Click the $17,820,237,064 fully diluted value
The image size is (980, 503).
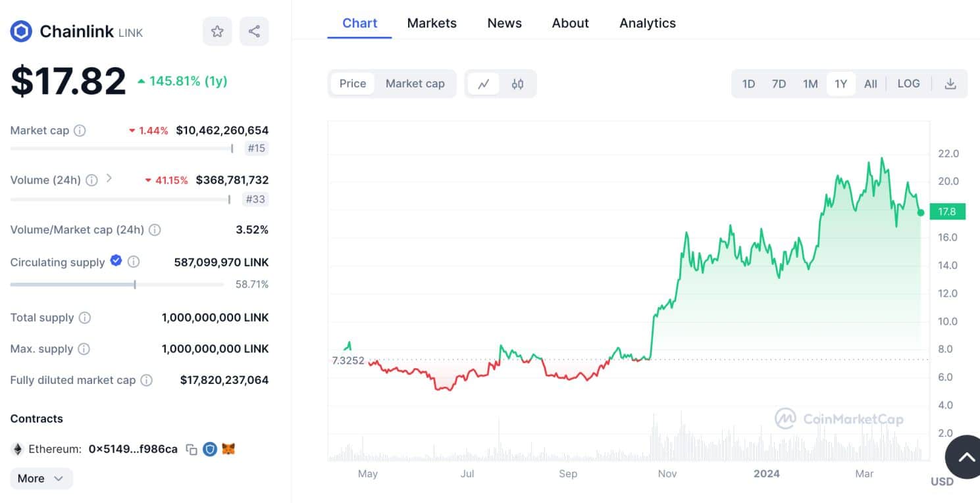pos(224,380)
